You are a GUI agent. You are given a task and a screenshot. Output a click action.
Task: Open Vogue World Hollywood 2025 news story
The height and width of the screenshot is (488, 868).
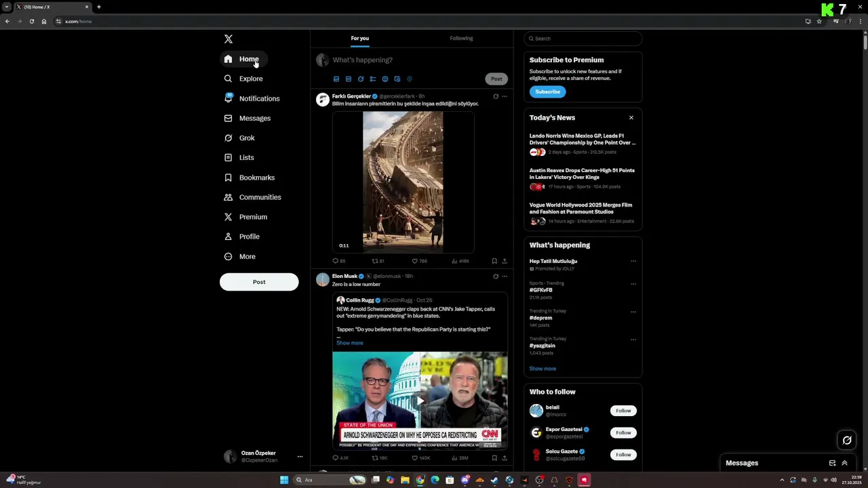583,213
